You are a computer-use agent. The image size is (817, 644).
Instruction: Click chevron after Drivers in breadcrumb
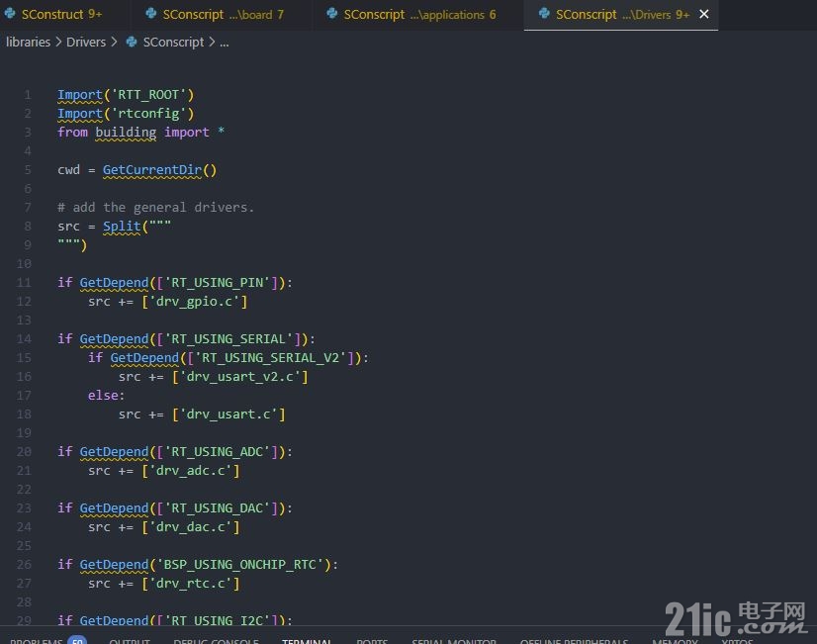point(114,43)
